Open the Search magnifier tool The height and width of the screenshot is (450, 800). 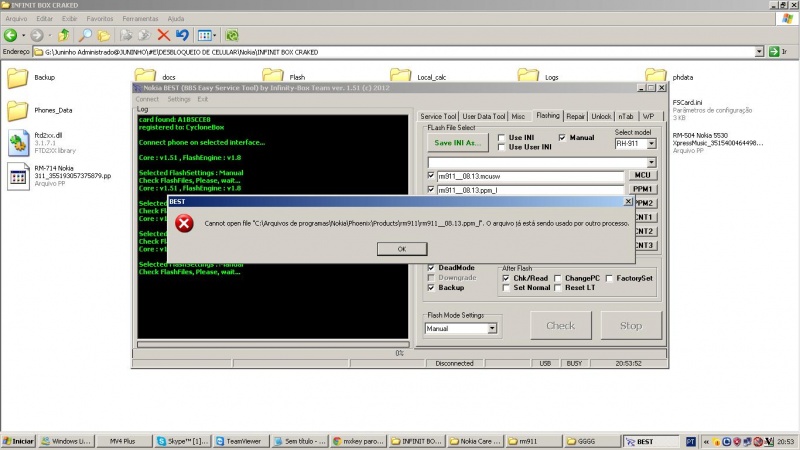tap(85, 35)
